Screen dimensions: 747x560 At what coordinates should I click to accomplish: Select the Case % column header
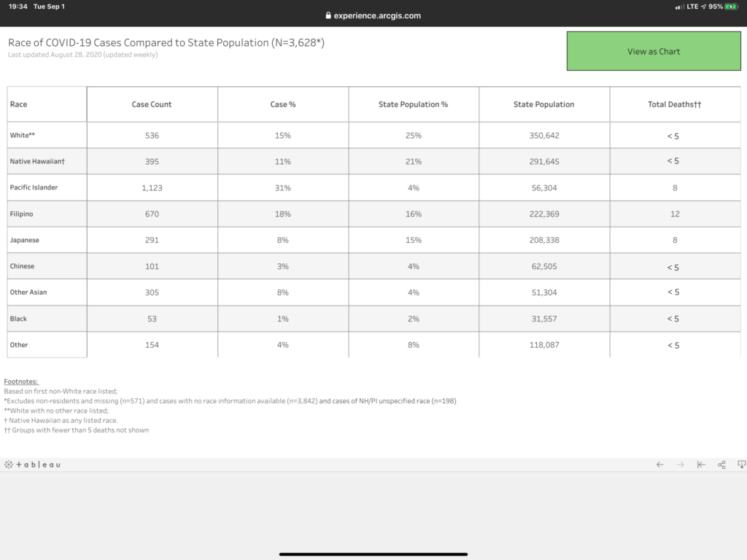click(x=283, y=104)
